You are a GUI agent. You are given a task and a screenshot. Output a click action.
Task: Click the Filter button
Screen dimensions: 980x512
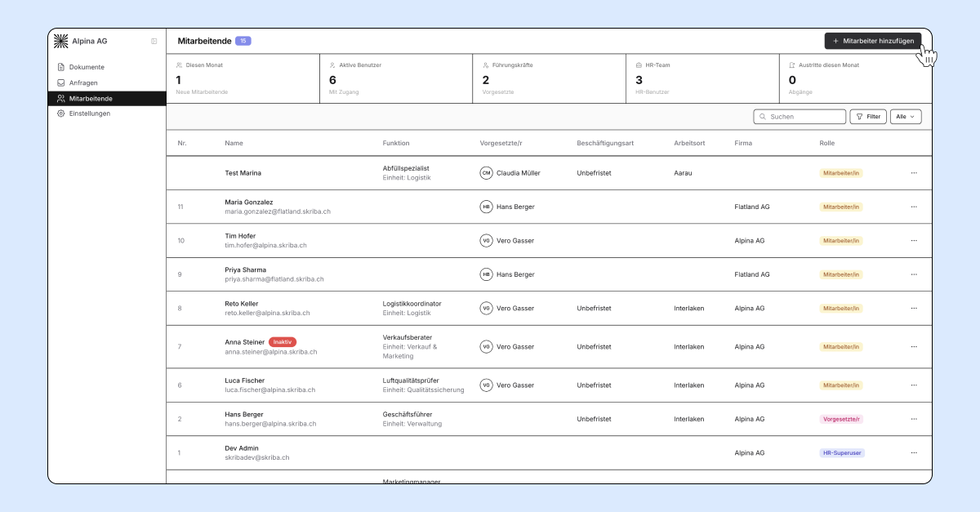pos(868,117)
